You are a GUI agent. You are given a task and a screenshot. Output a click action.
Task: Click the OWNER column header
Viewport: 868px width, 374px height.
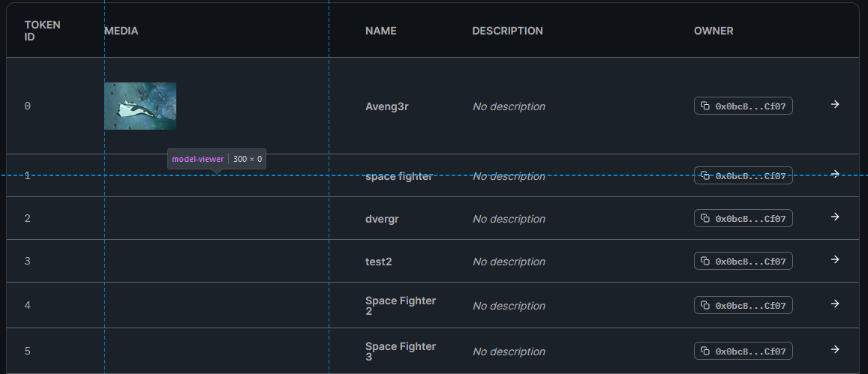pyautogui.click(x=713, y=31)
